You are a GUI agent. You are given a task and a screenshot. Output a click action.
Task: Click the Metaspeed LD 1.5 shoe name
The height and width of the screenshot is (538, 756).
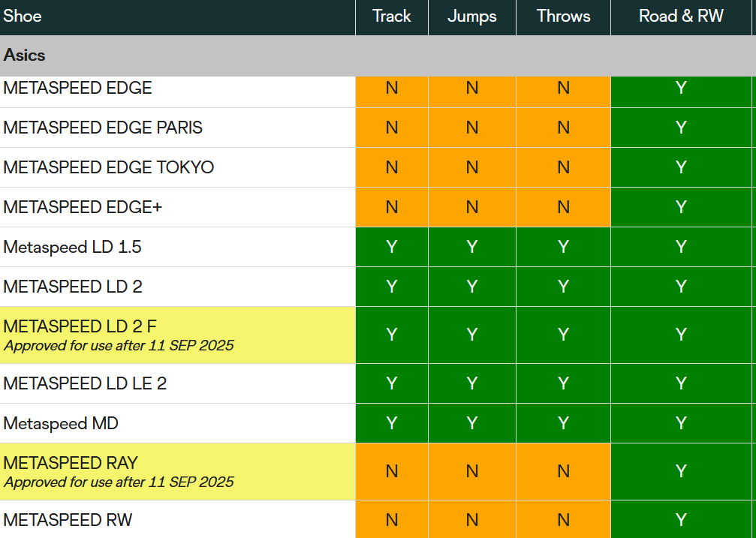[72, 247]
